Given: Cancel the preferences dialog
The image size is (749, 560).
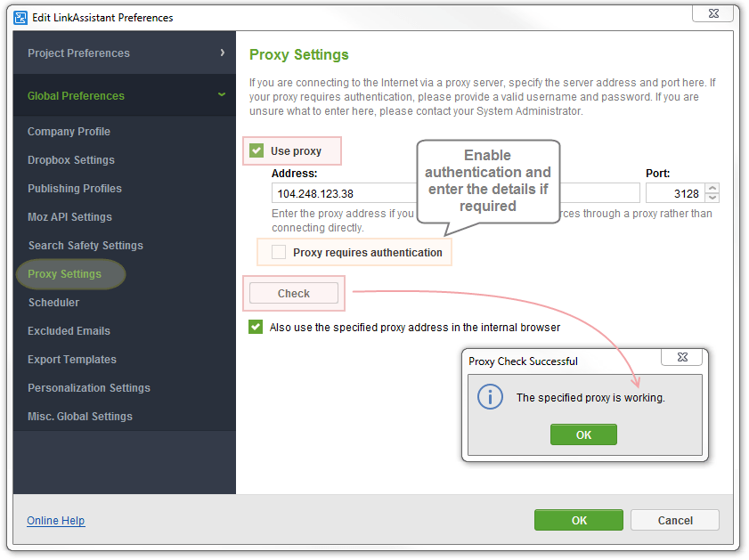Looking at the screenshot, I should click(674, 520).
